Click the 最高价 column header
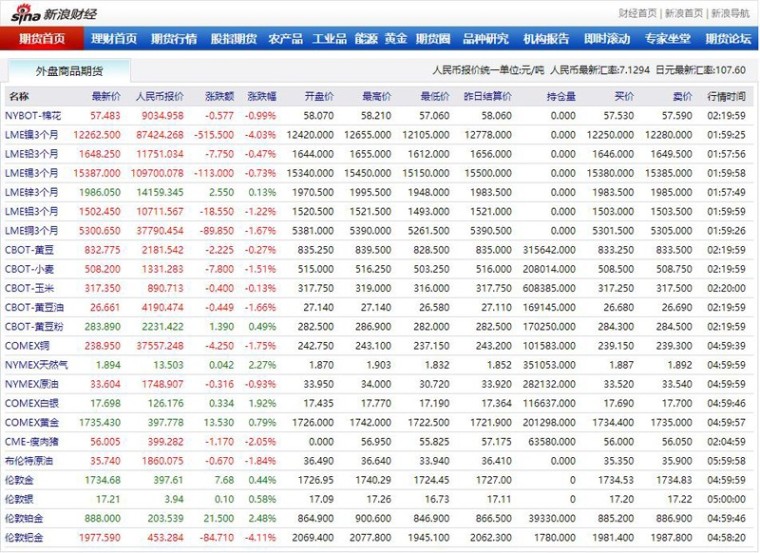The width and height of the screenshot is (760, 553). coord(377,96)
